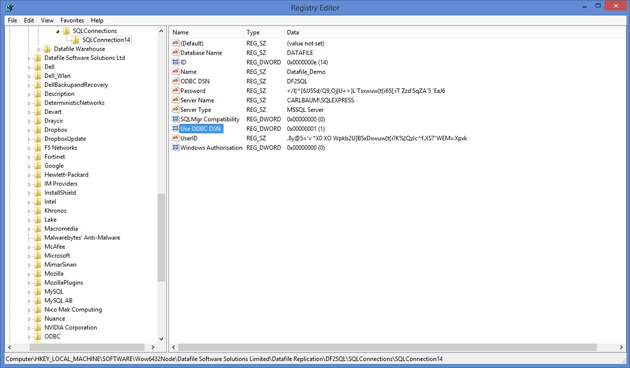Image resolution: width=630 pixels, height=368 pixels.
Task: Expand the Macromedia registry key
Action: click(x=29, y=229)
